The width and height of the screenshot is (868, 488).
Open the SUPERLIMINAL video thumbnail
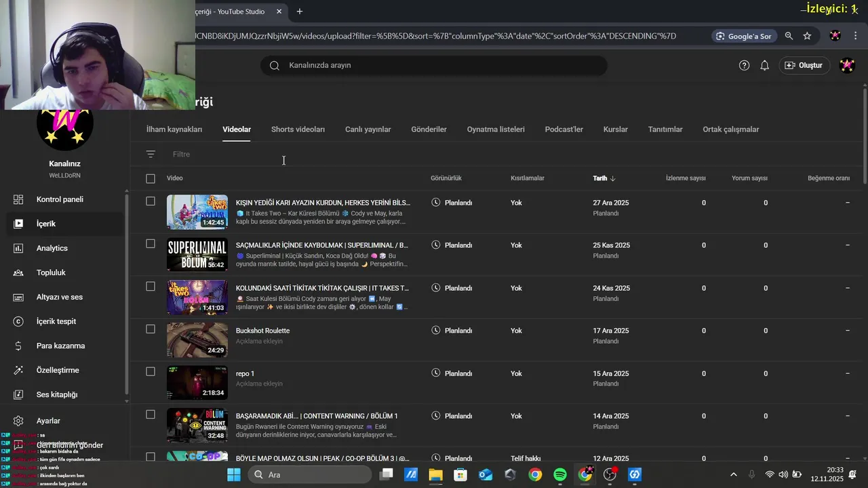tap(197, 255)
